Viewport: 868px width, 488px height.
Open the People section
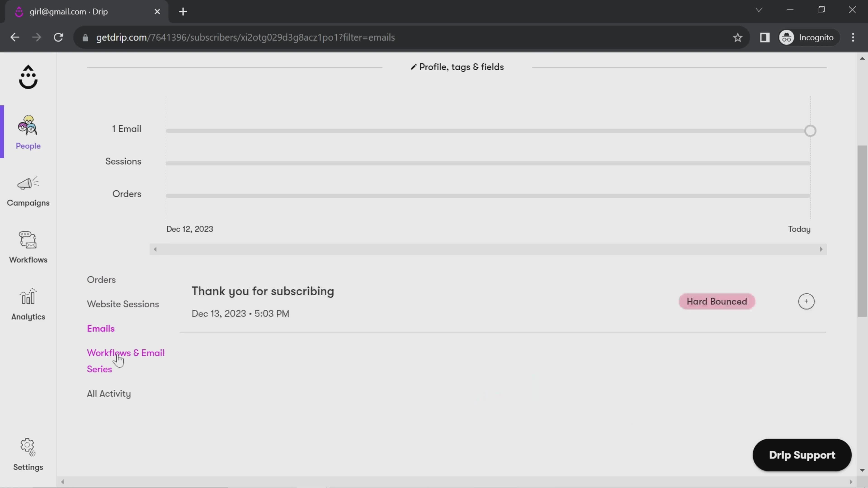pyautogui.click(x=28, y=131)
